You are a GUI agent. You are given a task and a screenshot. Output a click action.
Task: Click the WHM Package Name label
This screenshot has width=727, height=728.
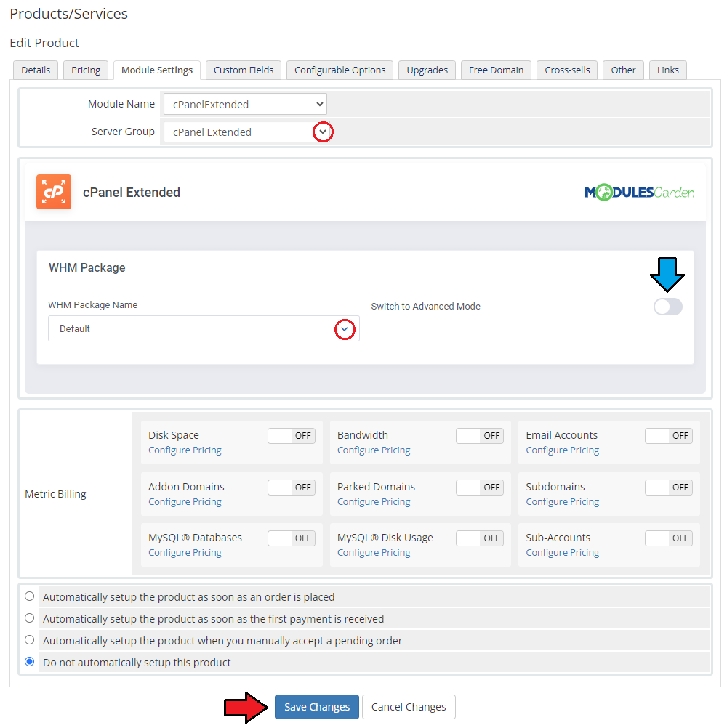coord(93,305)
